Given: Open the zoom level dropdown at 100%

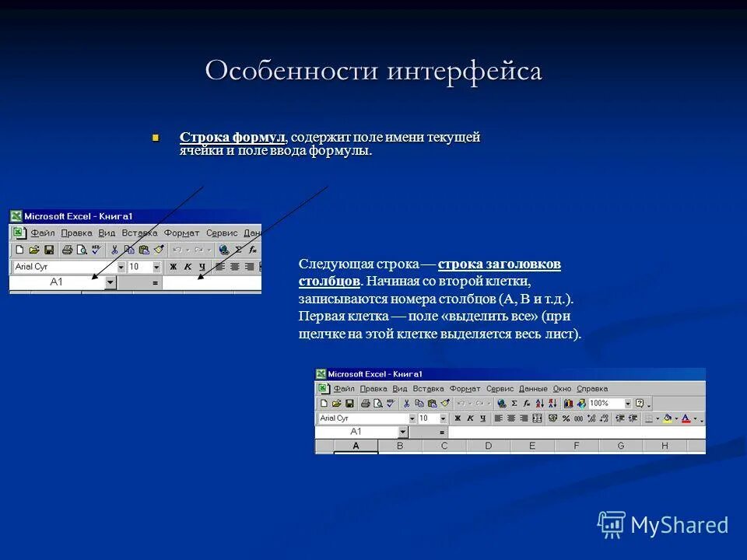Looking at the screenshot, I should coord(629,402).
